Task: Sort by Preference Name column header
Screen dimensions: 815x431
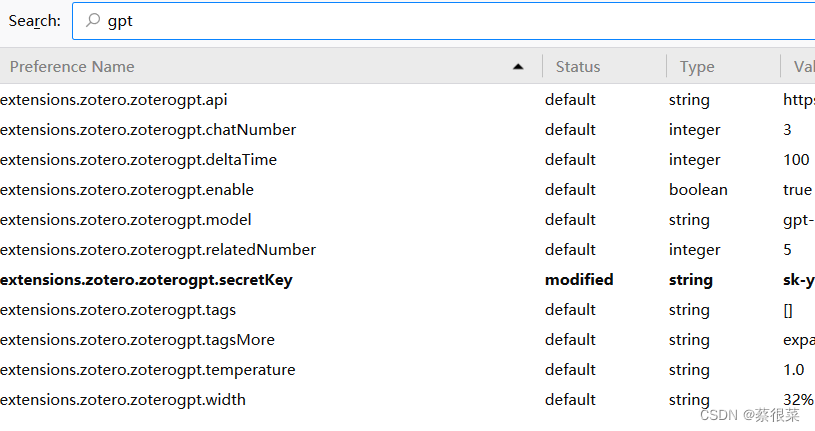Action: 72,67
